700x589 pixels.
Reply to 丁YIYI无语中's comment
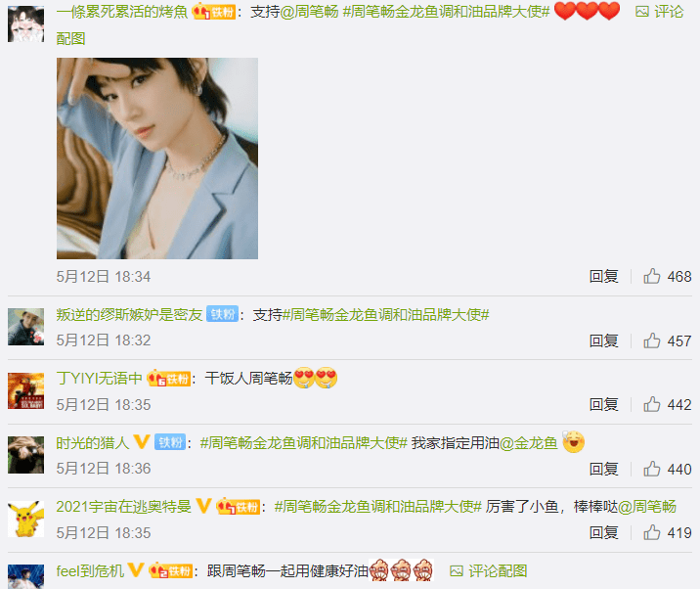pos(603,404)
